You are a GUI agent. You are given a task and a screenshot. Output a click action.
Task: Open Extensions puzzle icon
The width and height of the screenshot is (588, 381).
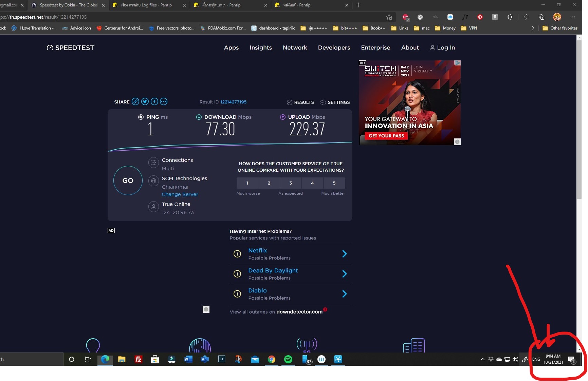510,17
